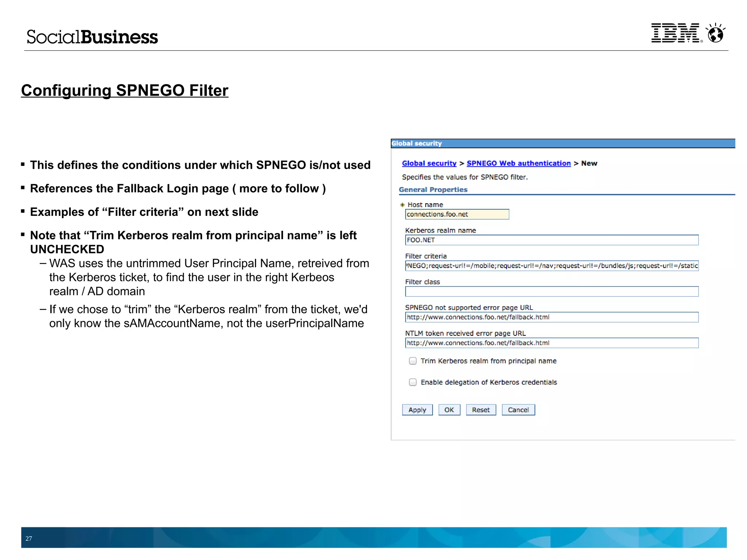Click the Cancel button
The width and height of the screenshot is (747, 560).
518,410
